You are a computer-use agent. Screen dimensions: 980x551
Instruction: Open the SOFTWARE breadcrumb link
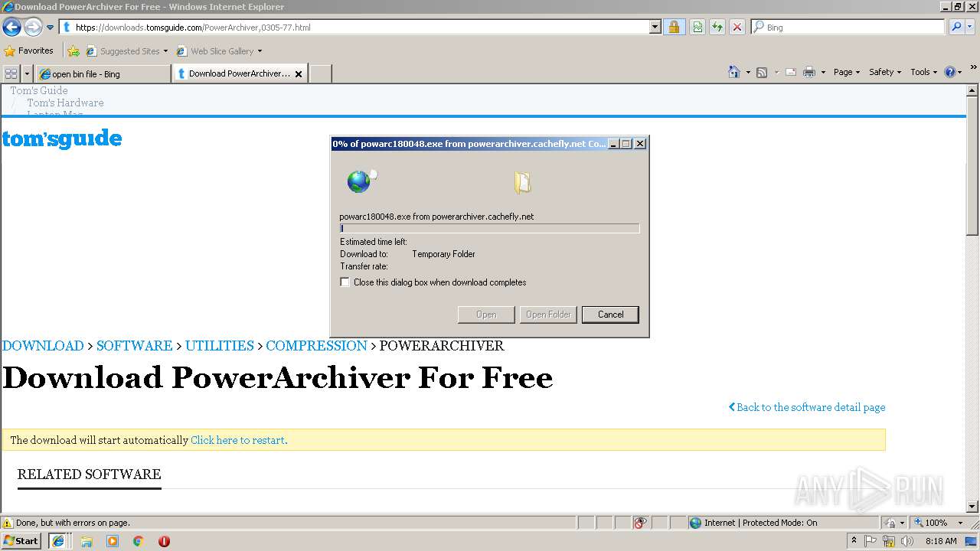(134, 346)
